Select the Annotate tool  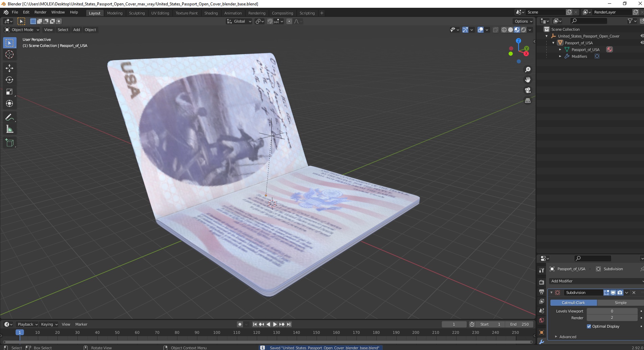point(9,118)
